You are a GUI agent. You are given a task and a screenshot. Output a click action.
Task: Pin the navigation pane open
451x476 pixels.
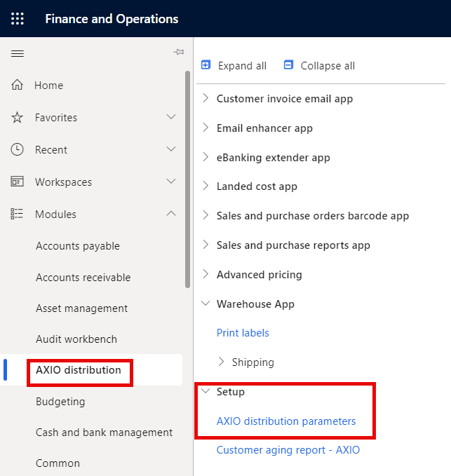tap(178, 53)
